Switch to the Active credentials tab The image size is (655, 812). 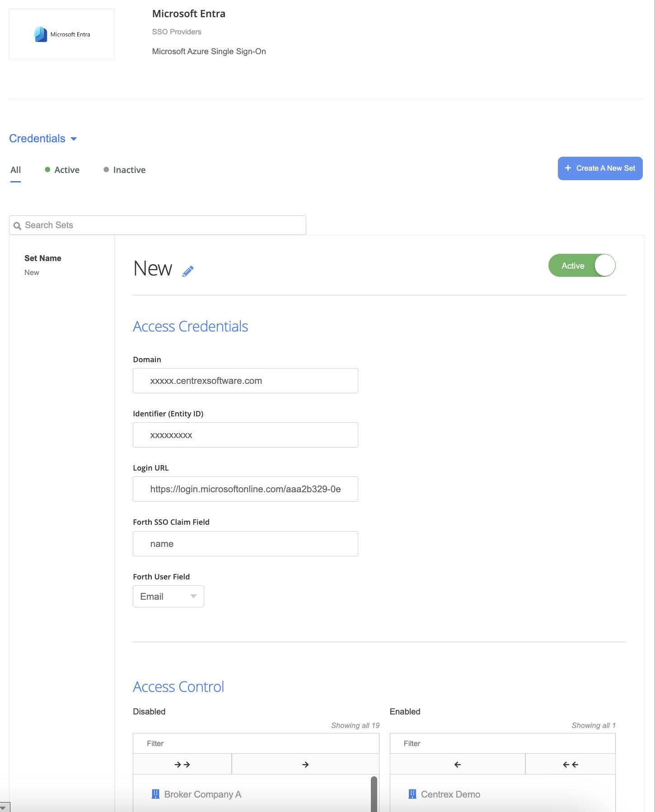coord(62,170)
